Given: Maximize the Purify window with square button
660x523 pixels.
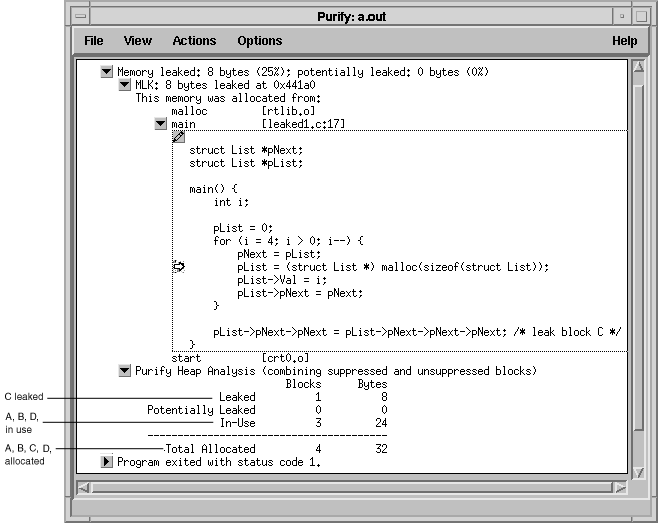Looking at the screenshot, I should pos(641,16).
